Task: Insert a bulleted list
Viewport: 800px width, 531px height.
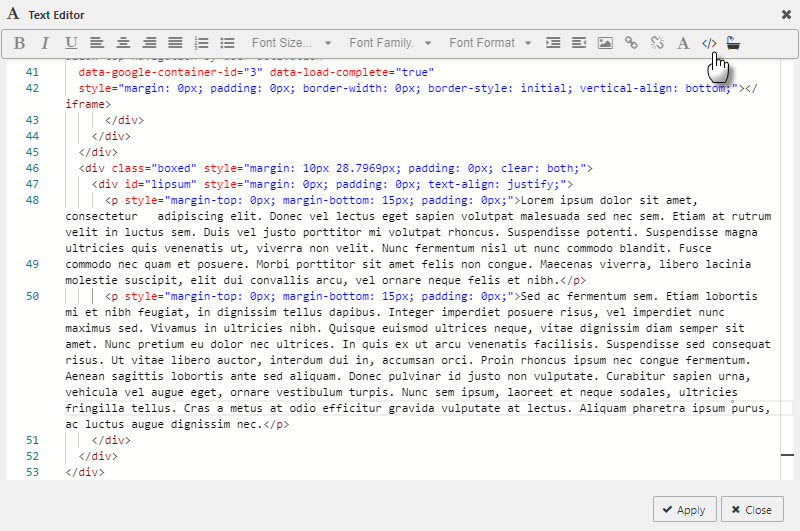Action: (x=227, y=43)
